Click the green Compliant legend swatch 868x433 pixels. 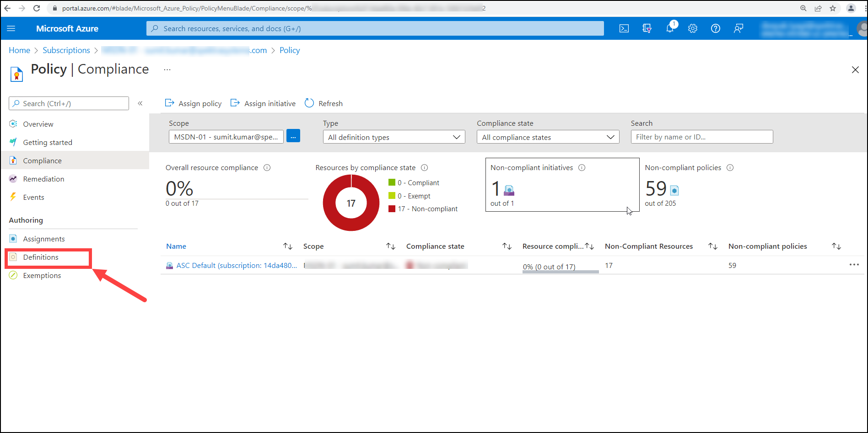(x=392, y=182)
